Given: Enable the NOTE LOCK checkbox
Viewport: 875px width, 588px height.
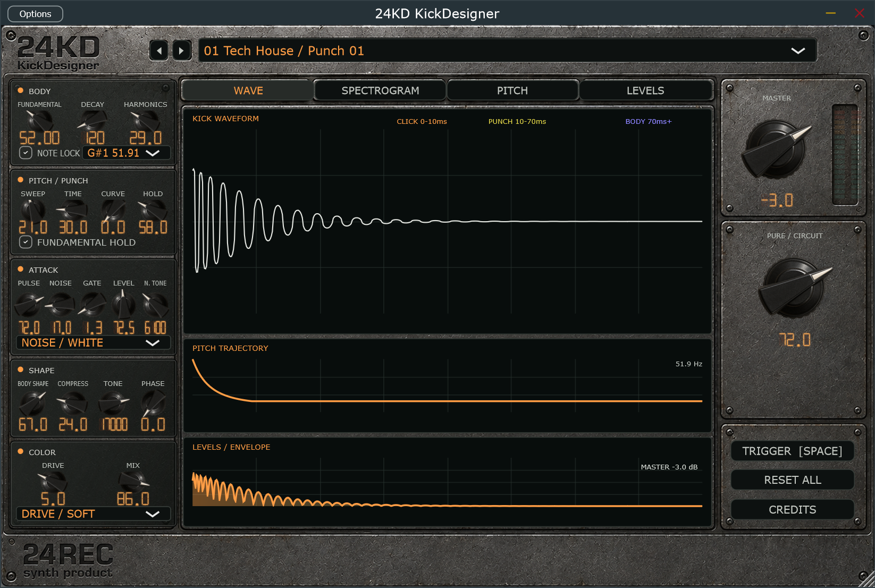Looking at the screenshot, I should 26,153.
